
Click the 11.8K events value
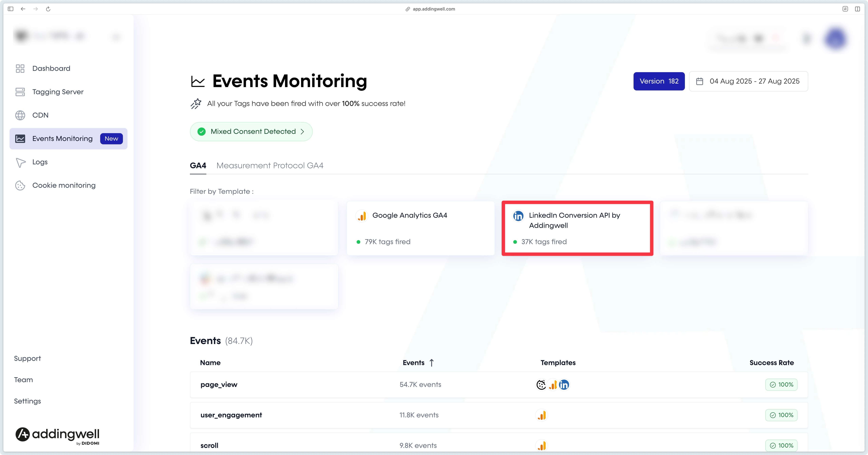(x=419, y=415)
